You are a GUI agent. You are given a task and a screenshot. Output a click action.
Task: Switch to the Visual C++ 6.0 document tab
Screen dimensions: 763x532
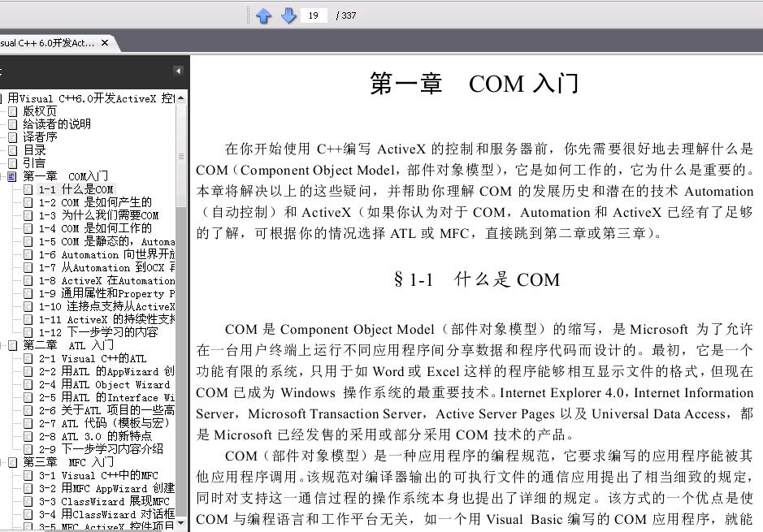[48, 43]
